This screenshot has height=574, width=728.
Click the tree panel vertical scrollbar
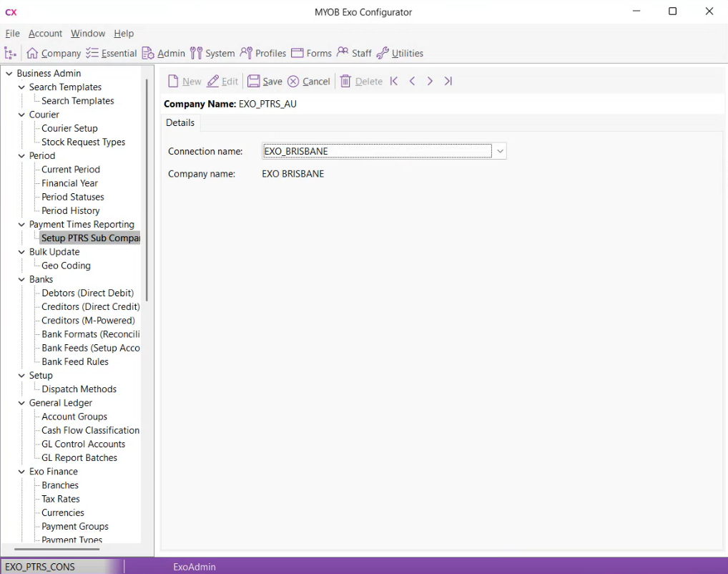click(147, 190)
